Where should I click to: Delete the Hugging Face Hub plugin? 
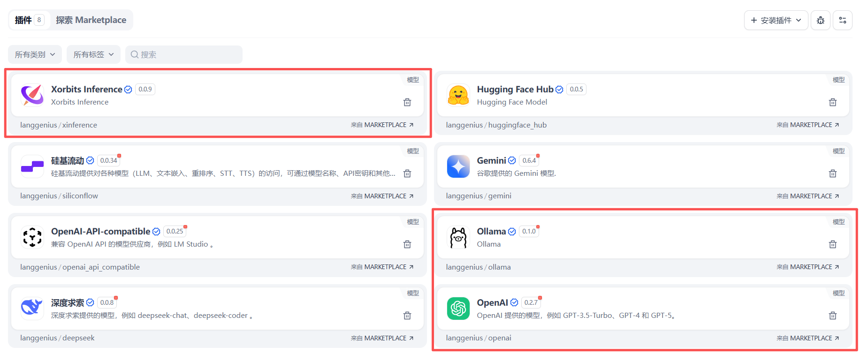[833, 102]
